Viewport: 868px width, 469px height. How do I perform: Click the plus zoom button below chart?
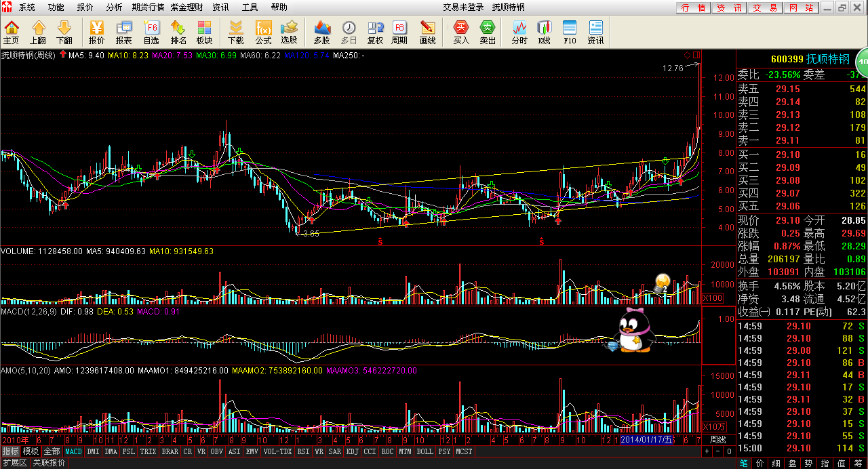coord(707,451)
